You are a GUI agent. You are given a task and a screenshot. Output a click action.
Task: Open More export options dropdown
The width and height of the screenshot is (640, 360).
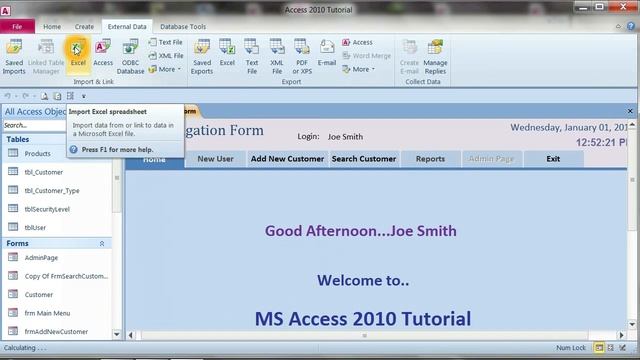pyautogui.click(x=358, y=69)
